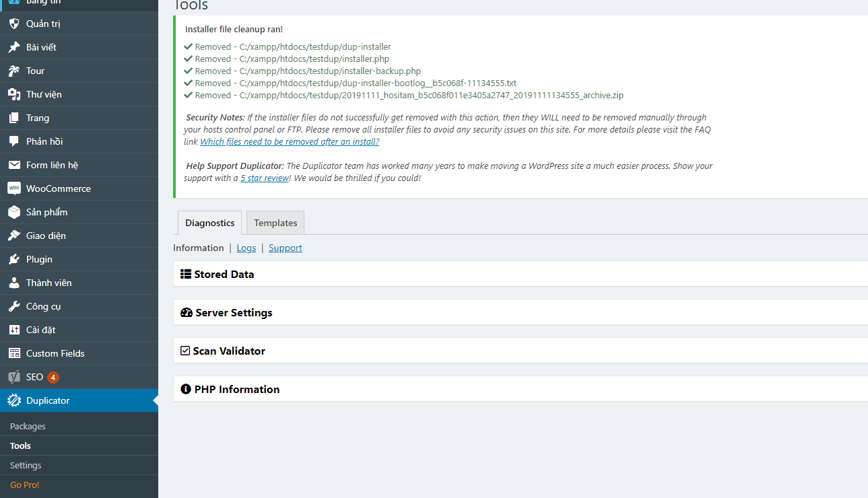Click the Sản phẩm box icon
This screenshot has width=868, height=498.
click(13, 212)
